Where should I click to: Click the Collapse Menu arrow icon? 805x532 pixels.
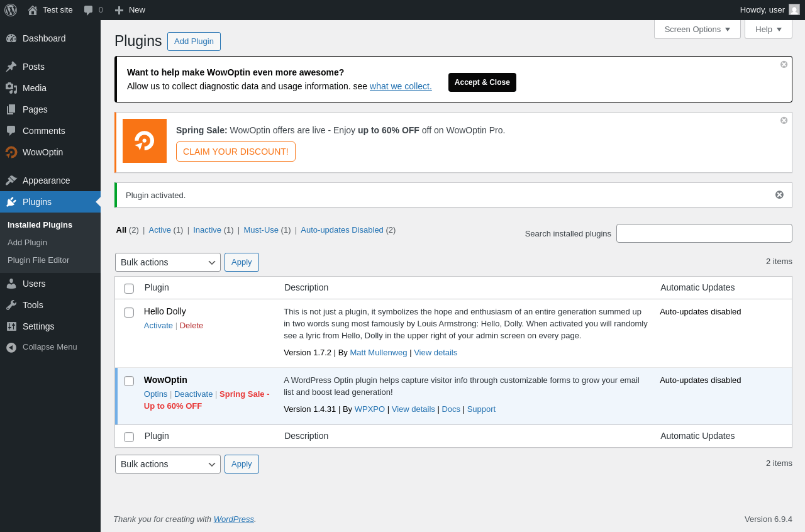tap(11, 347)
